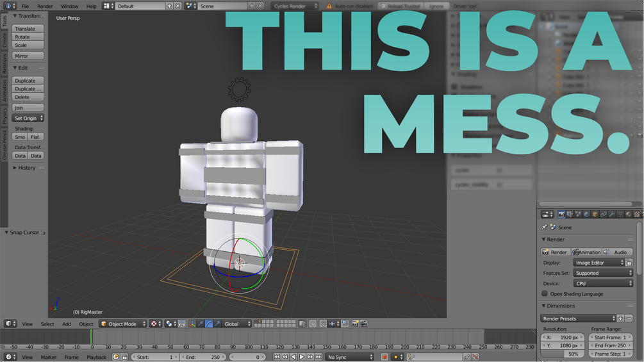
Task: Open the viewport shading selector
Action: click(x=155, y=324)
